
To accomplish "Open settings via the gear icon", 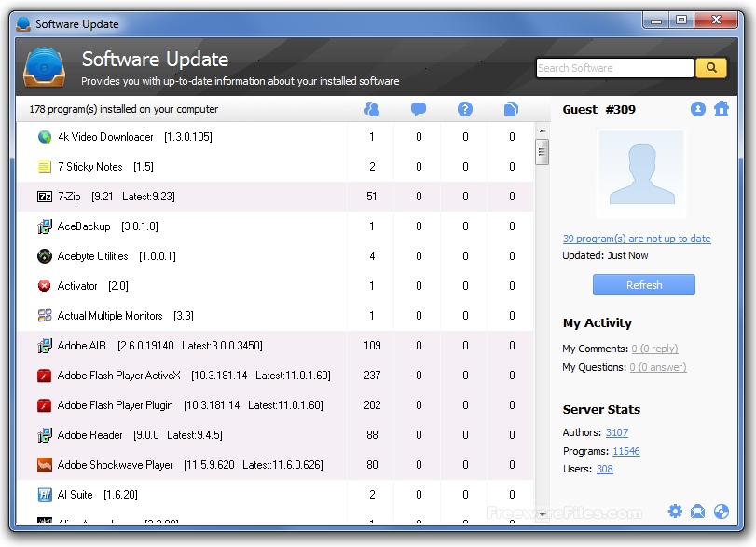I will (x=675, y=511).
